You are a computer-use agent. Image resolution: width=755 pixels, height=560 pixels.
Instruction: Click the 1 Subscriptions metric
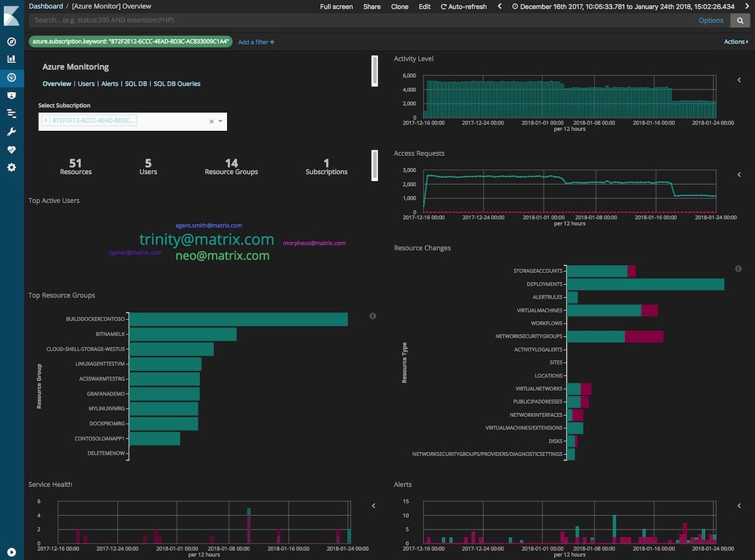tap(326, 167)
